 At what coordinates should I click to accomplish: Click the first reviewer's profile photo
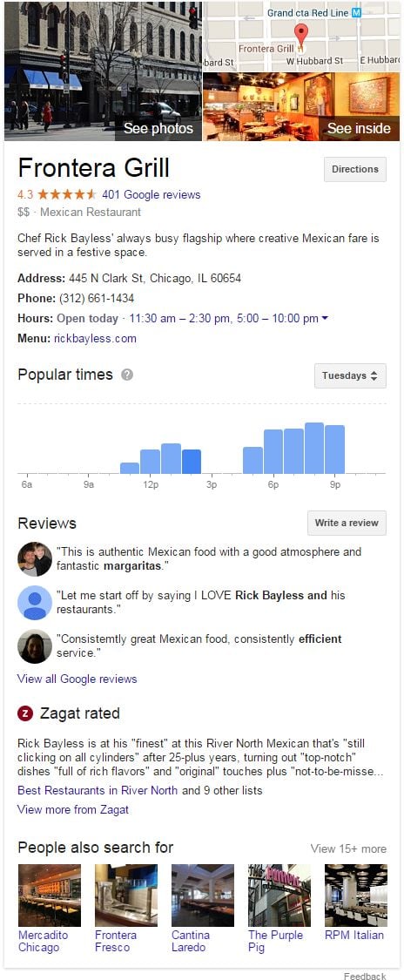click(34, 558)
